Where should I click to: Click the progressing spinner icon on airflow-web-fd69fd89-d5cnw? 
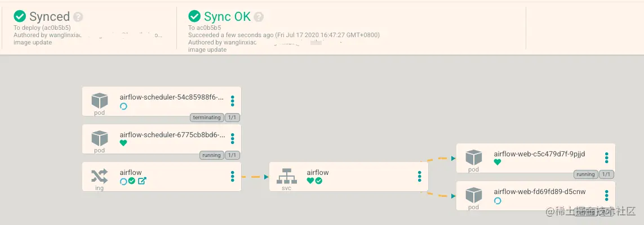(x=498, y=200)
